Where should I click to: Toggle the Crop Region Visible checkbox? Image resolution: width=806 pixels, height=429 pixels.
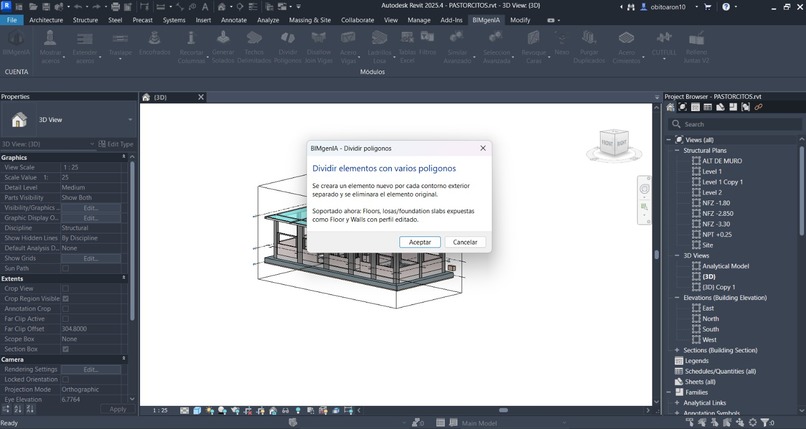65,299
